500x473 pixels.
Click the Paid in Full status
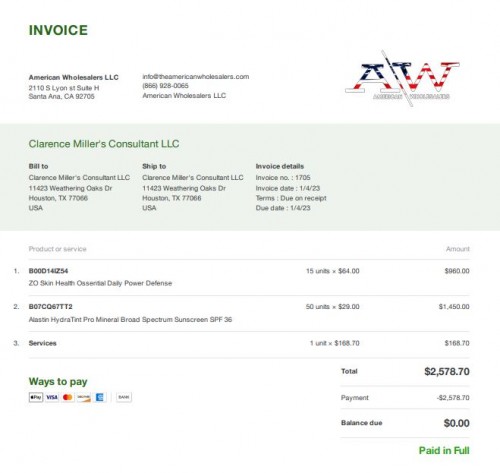pos(444,451)
